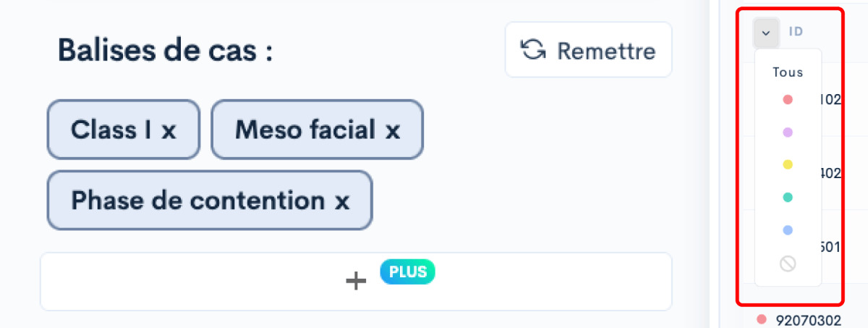
Task: Remove the Meso facial tag
Action: pos(392,130)
